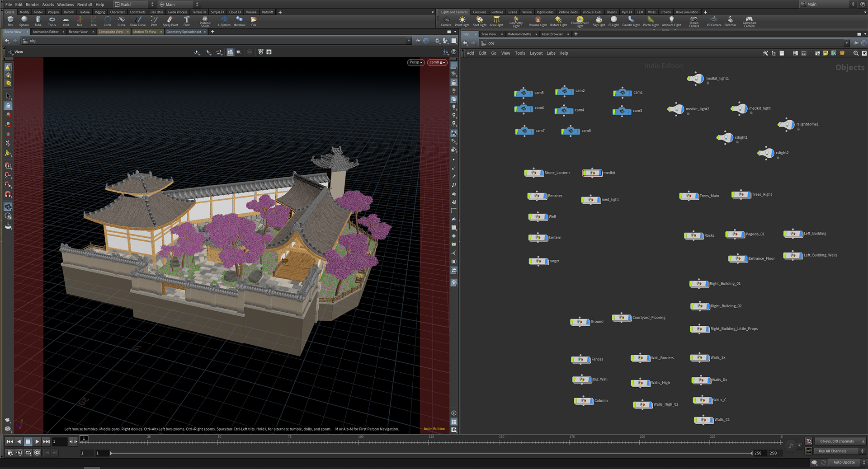
Task: Toggle display flag on Trees_Main node
Action: tap(697, 196)
